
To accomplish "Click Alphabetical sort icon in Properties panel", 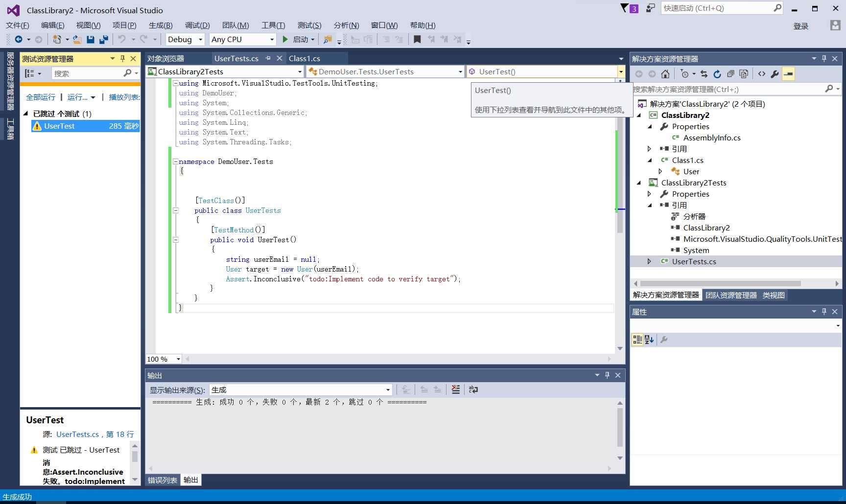I will pos(650,340).
